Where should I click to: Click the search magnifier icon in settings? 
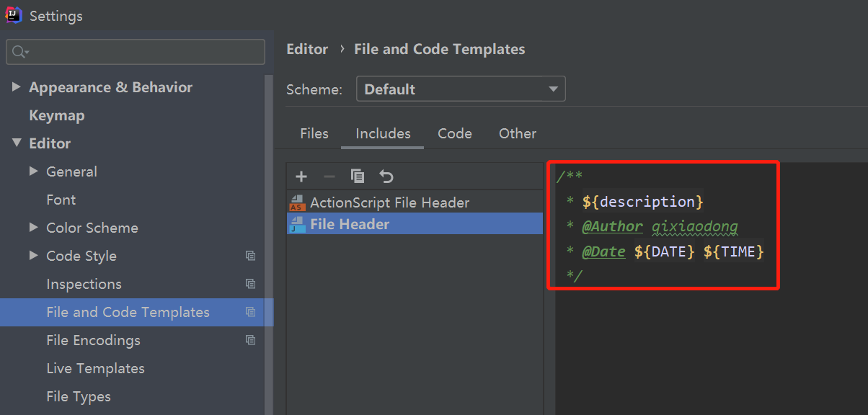(x=20, y=52)
